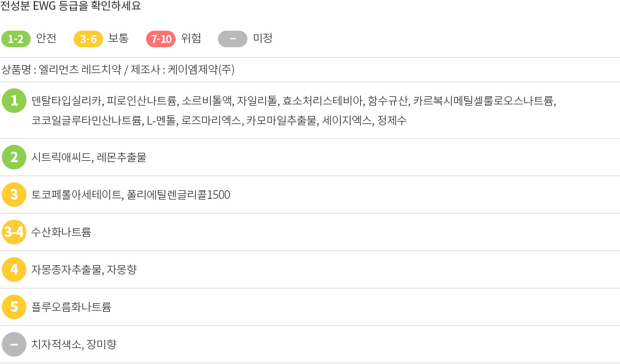Click the 시트릭애씨드, 레몬추출물 ingredient text

(89, 157)
